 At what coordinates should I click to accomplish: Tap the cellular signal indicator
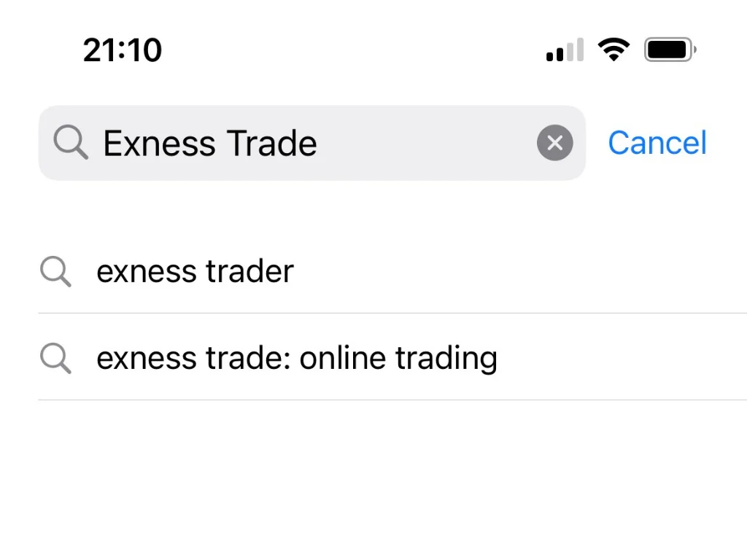[x=564, y=49]
